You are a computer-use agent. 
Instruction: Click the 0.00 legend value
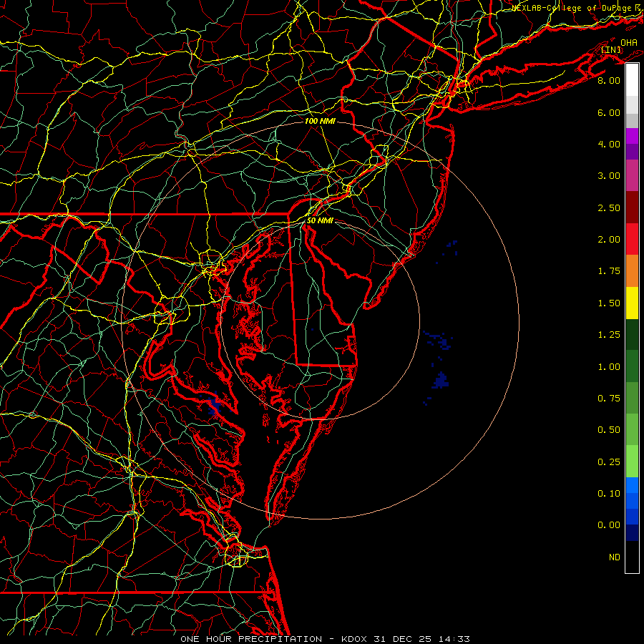tap(609, 525)
